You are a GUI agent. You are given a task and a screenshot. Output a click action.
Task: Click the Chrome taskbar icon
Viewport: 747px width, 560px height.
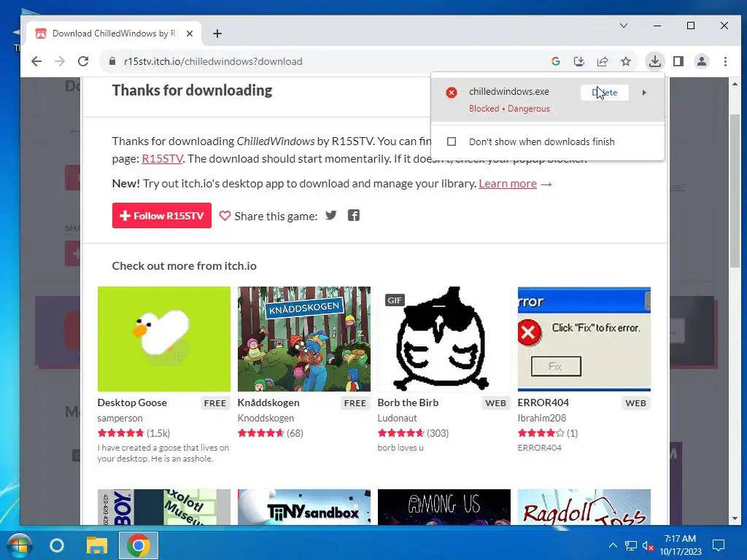coord(139,545)
